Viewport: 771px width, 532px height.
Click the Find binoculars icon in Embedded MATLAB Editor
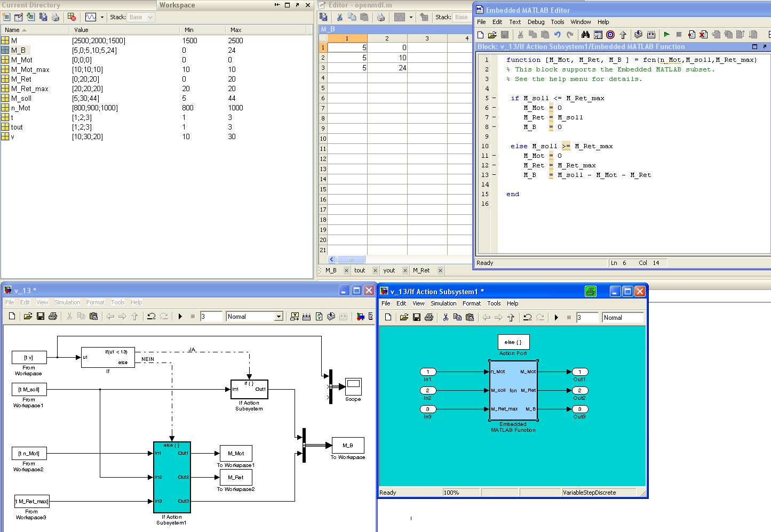pyautogui.click(x=585, y=35)
